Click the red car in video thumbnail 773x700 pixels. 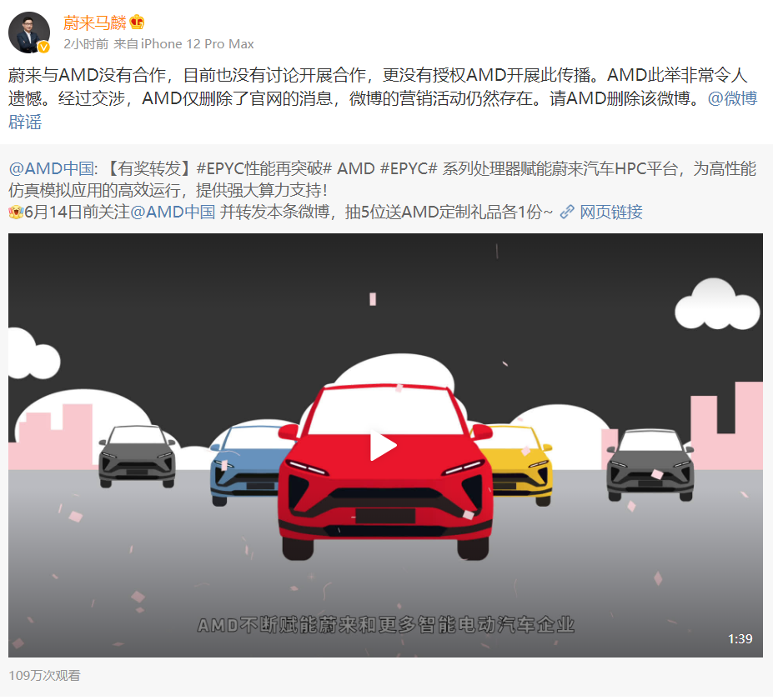385,472
